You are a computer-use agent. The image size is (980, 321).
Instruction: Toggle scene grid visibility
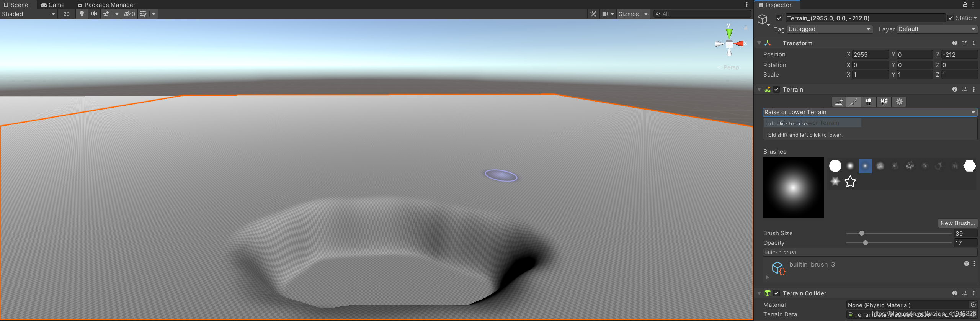[x=143, y=14]
